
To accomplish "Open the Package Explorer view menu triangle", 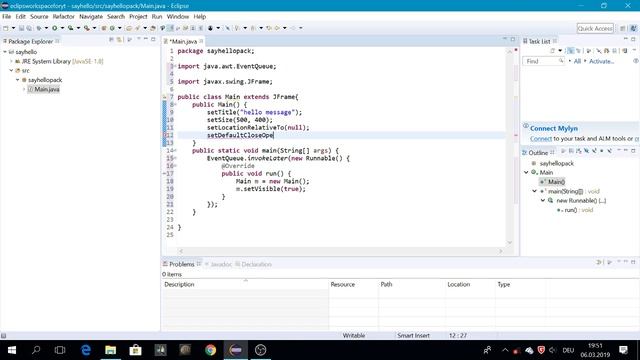I will tap(138, 39).
